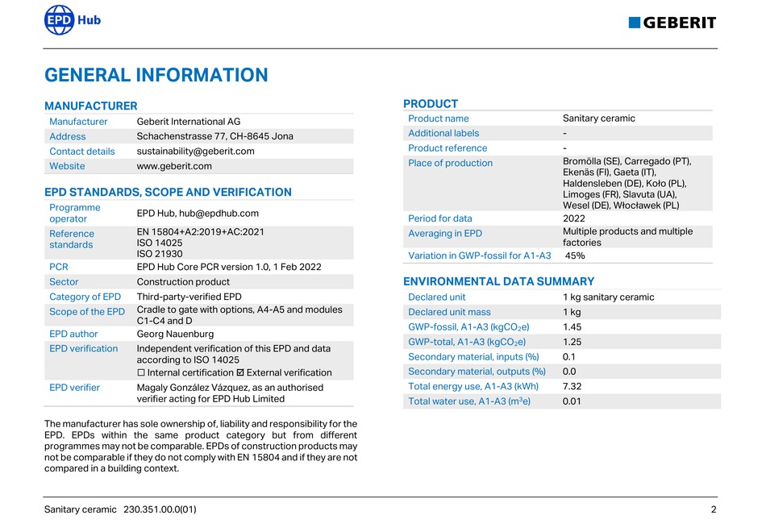766x532 pixels.
Task: Click the Total water use value 0.01
Action: click(x=572, y=401)
